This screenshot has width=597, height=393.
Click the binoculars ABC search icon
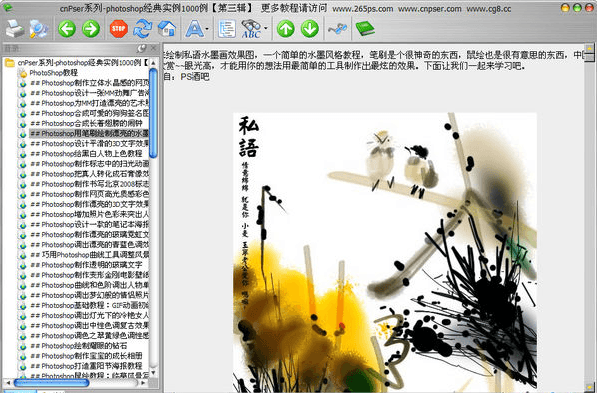click(x=251, y=29)
